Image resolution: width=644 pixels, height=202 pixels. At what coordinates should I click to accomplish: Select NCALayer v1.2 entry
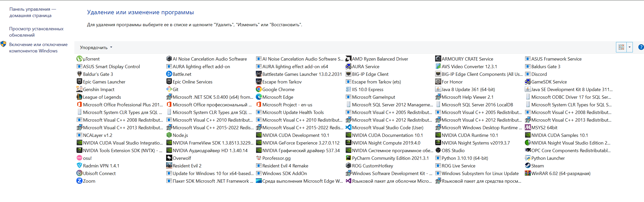click(x=95, y=135)
